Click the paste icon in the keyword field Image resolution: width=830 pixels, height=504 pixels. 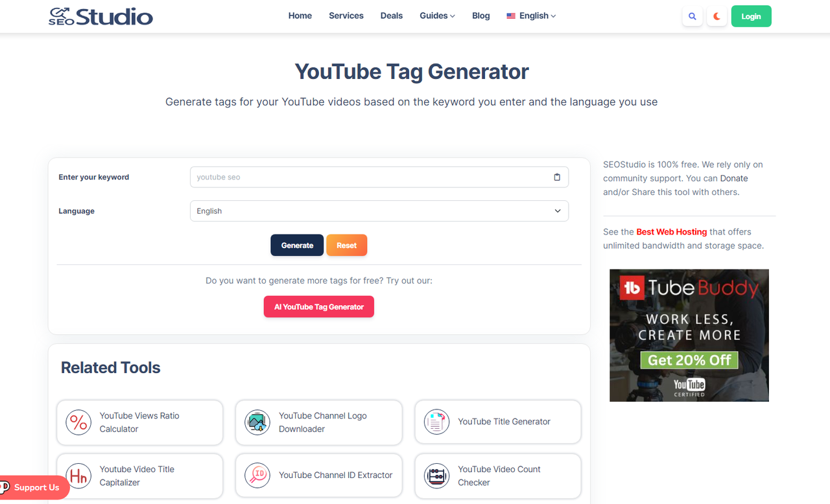coord(556,176)
